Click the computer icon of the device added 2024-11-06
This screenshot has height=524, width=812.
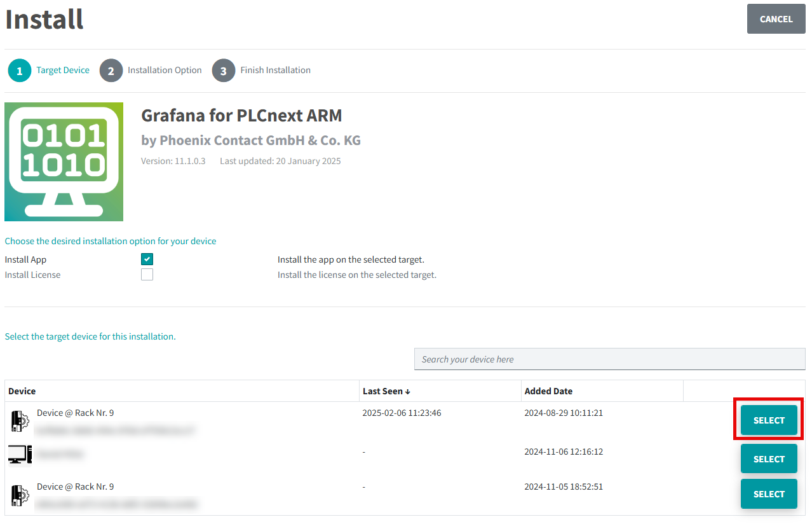tap(20, 454)
